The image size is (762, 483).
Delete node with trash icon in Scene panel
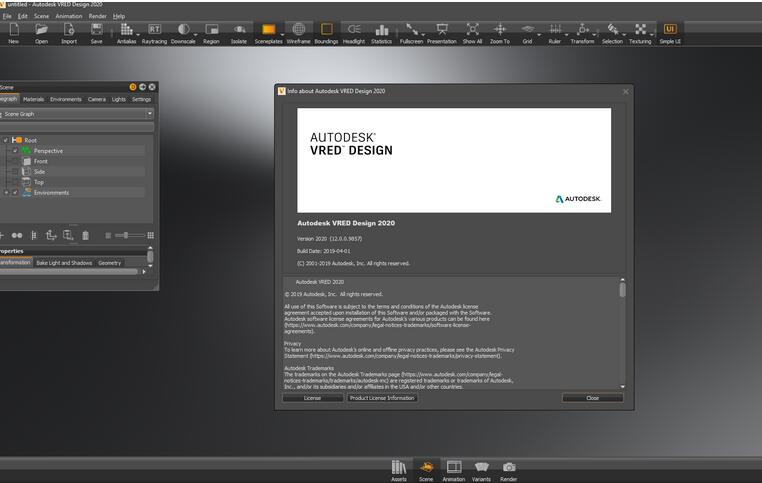[x=86, y=236]
